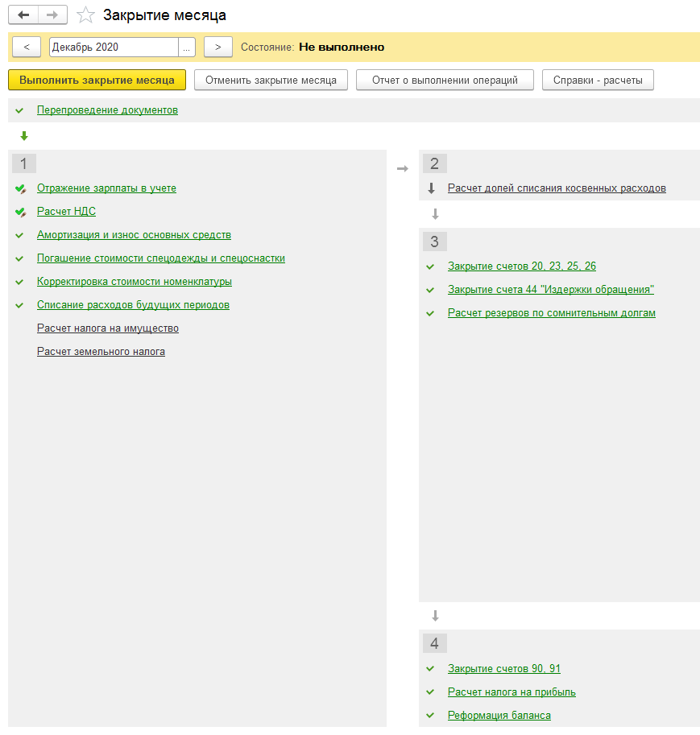This screenshot has height=735, width=700.
Task: Click checkmark icon beside Реформация баланса
Action: [431, 716]
